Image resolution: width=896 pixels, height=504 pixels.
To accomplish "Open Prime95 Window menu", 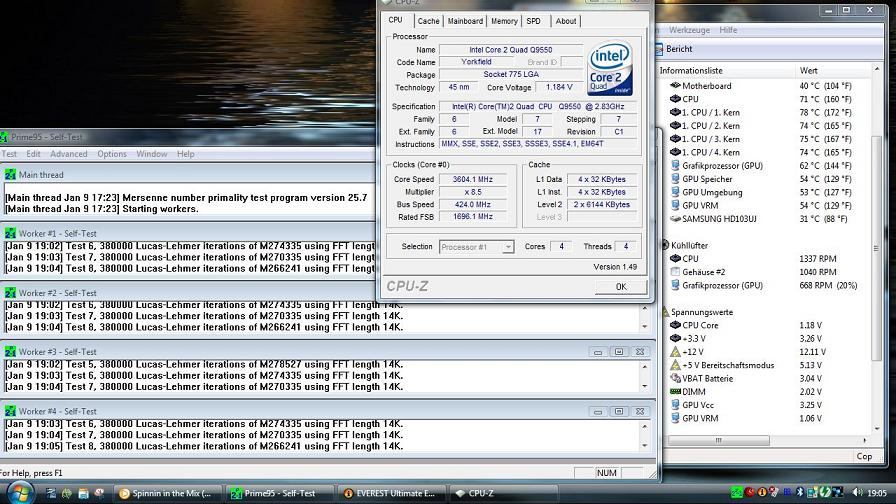I will [151, 154].
